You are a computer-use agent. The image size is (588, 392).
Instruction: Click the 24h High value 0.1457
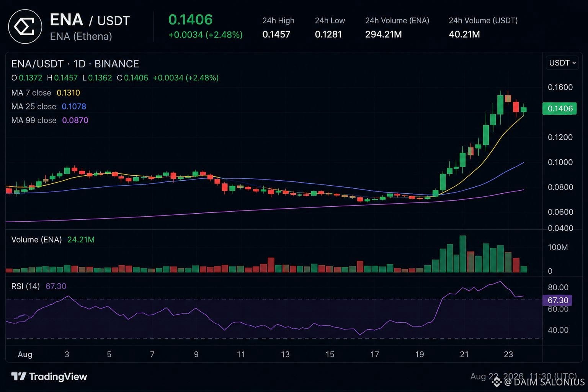pyautogui.click(x=276, y=34)
